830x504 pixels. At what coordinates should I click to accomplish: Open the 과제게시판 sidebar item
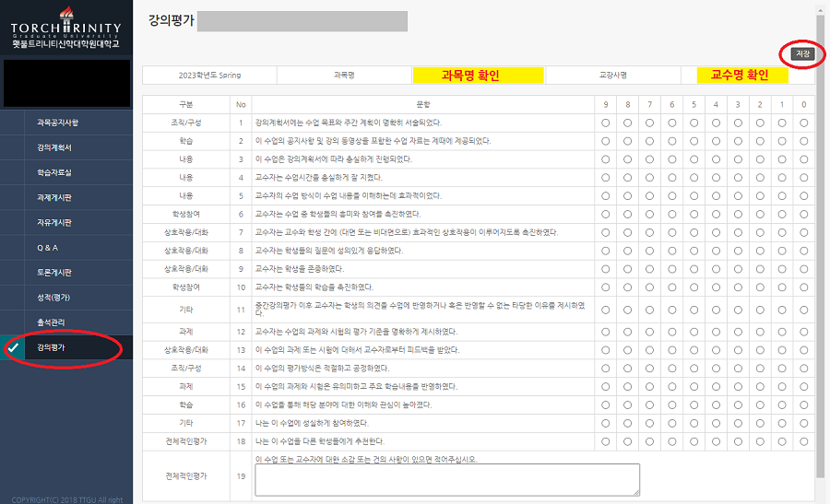point(54,197)
